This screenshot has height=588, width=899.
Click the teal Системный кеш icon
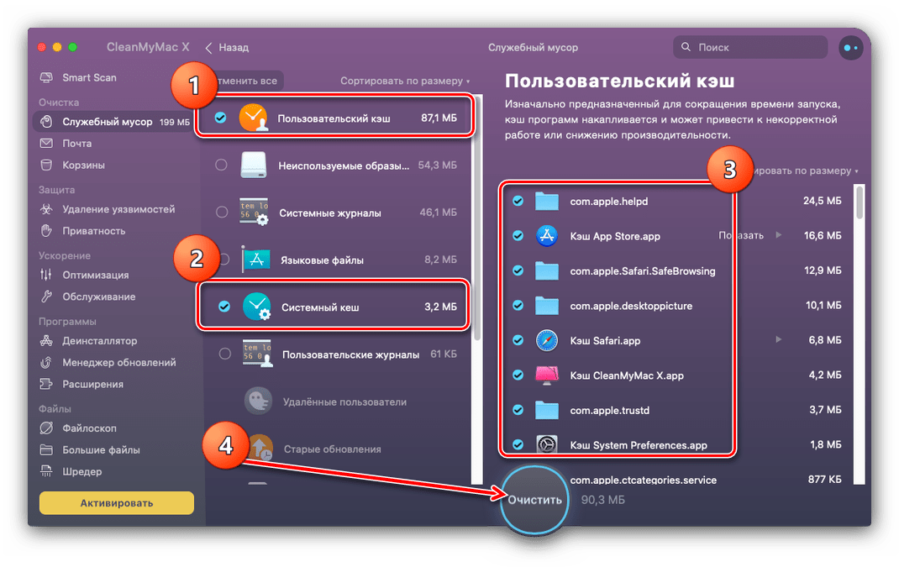pos(257,307)
